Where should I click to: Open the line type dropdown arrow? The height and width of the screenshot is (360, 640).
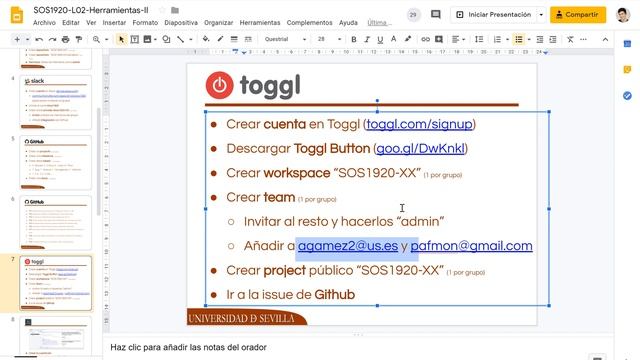point(191,40)
